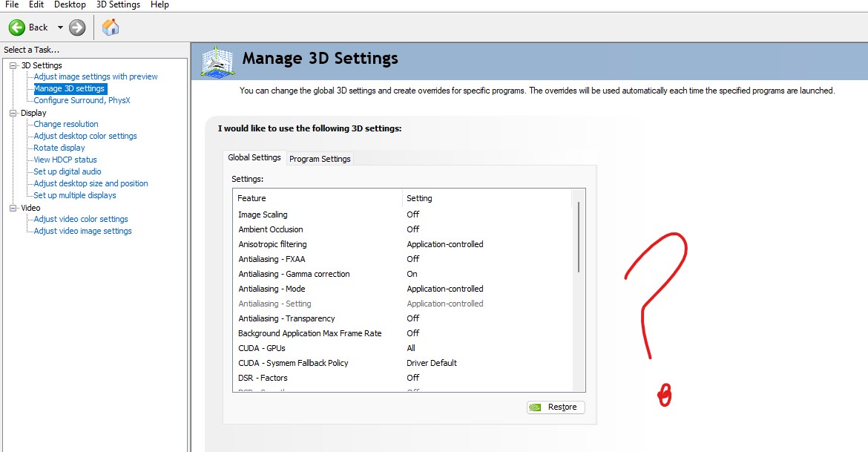Go to Change resolution page
Screen dimensions: 868x452
[66, 124]
